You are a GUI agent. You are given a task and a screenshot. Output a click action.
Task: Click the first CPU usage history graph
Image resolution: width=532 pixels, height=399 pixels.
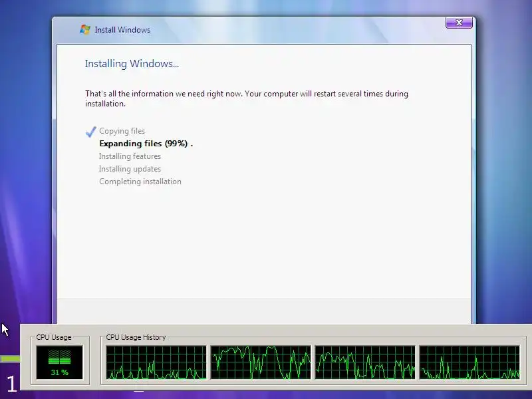156,362
